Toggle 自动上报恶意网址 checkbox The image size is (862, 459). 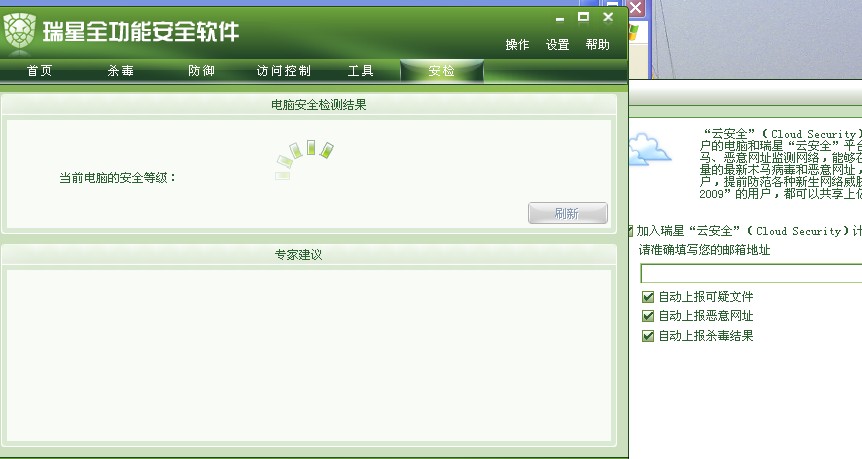point(648,316)
